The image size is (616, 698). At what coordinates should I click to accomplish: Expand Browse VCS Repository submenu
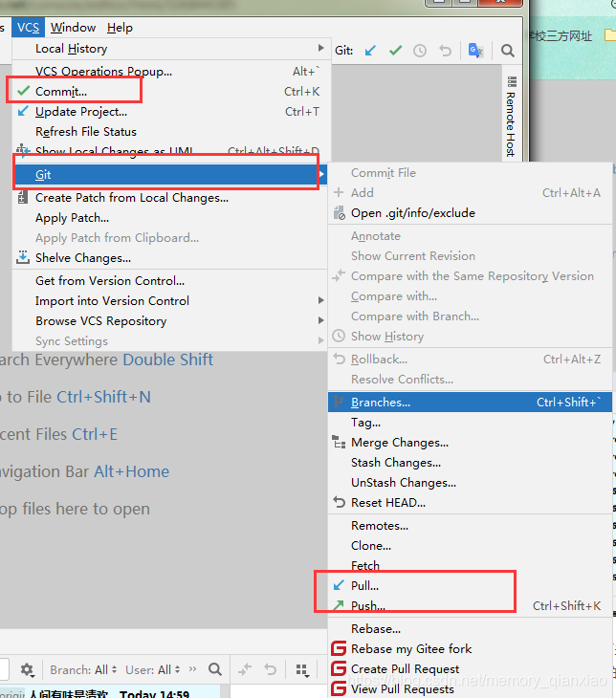170,321
